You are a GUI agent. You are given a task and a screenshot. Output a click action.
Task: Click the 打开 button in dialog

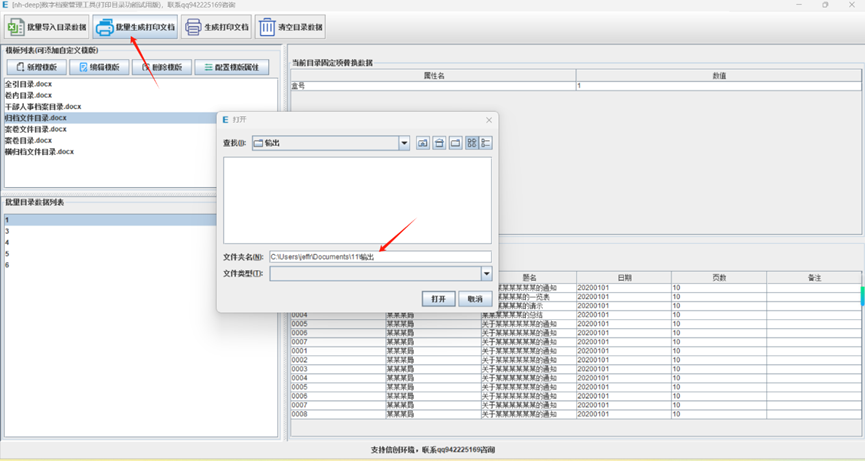click(x=438, y=299)
